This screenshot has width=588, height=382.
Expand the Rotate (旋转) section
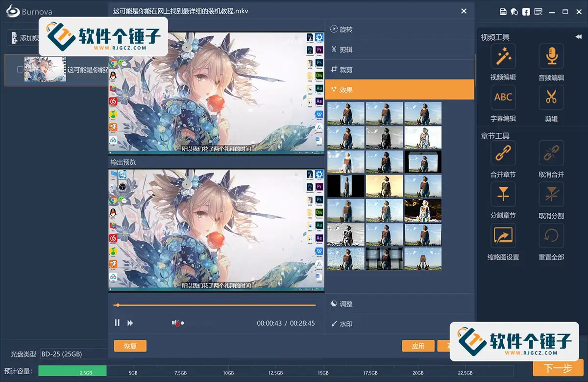[399, 29]
